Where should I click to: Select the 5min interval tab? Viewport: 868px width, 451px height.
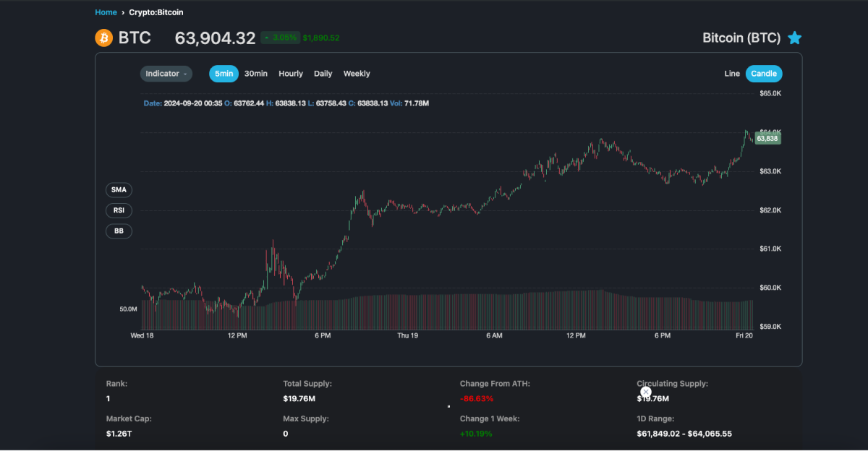(224, 73)
